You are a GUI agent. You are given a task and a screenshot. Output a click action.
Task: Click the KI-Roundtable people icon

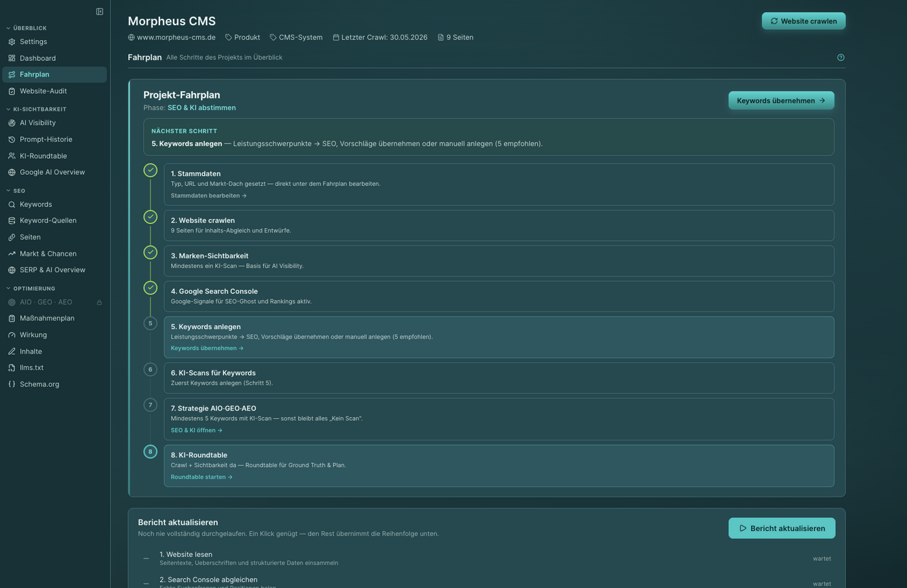(12, 156)
